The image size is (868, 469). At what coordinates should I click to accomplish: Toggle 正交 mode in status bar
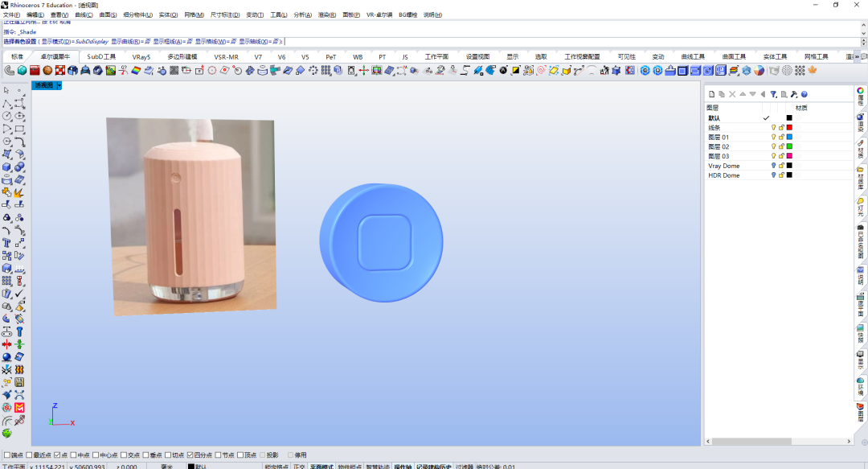[x=299, y=467]
